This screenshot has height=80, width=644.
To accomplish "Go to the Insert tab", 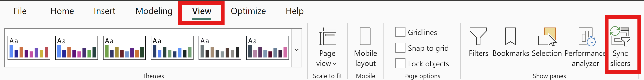I will pyautogui.click(x=105, y=11).
